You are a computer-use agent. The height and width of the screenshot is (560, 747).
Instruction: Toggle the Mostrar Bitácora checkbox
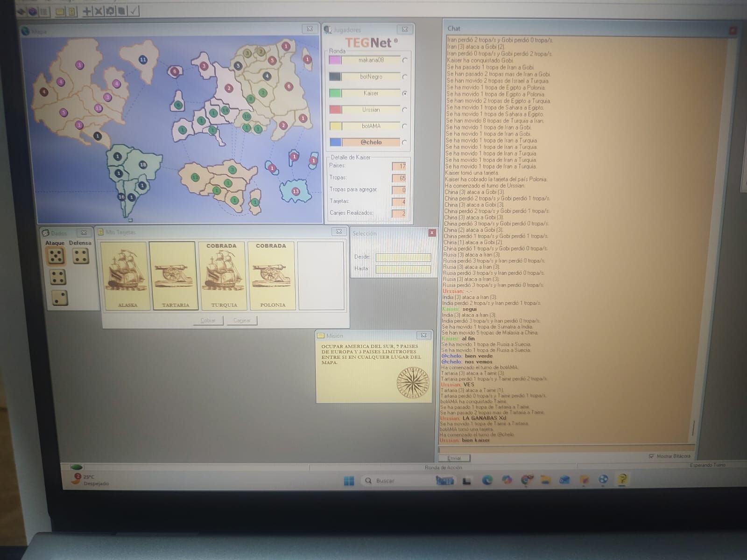point(651,456)
